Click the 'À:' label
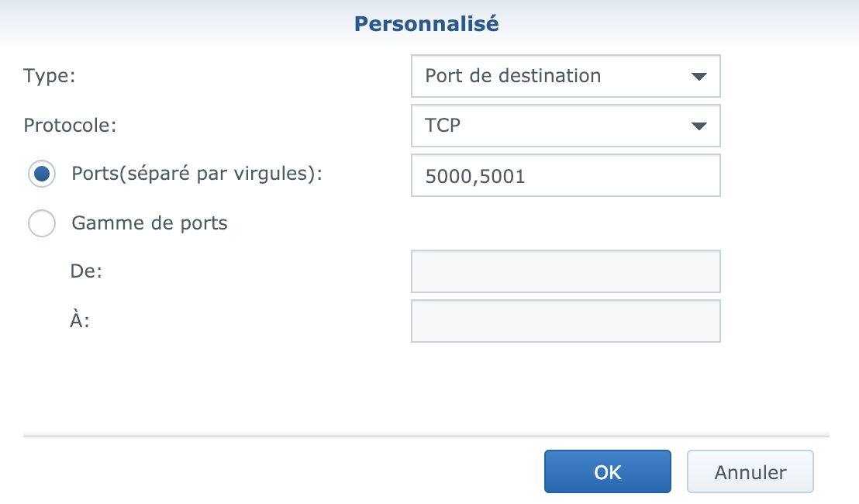Image resolution: width=859 pixels, height=504 pixels. pyautogui.click(x=81, y=320)
